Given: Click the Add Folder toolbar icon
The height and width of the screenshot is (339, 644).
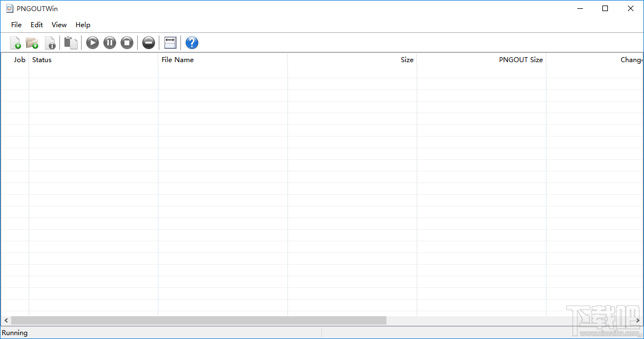Looking at the screenshot, I should [x=32, y=43].
